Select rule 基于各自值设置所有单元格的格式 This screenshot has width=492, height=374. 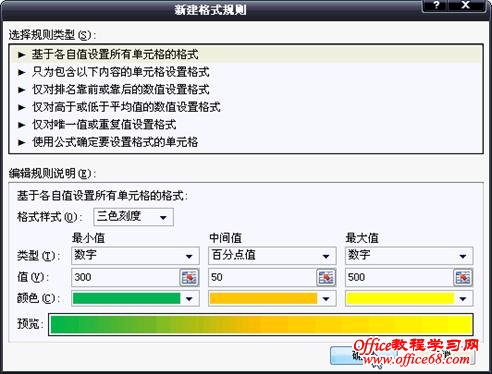[246, 54]
